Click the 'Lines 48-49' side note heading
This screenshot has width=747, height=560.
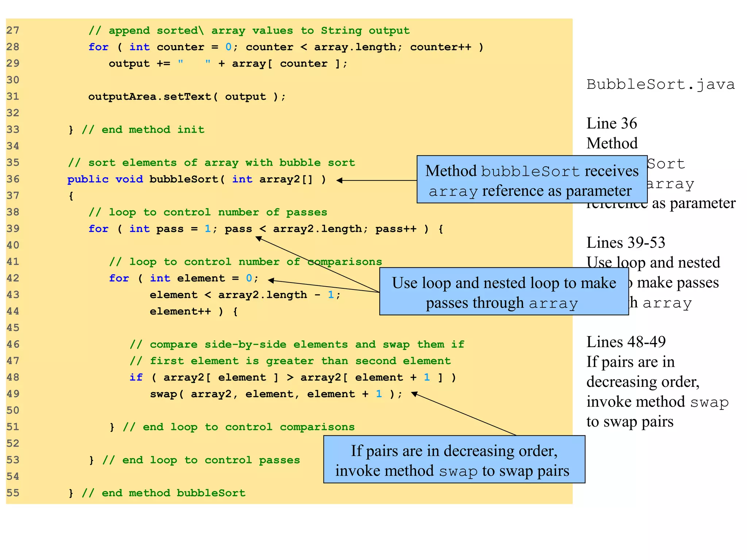point(626,342)
